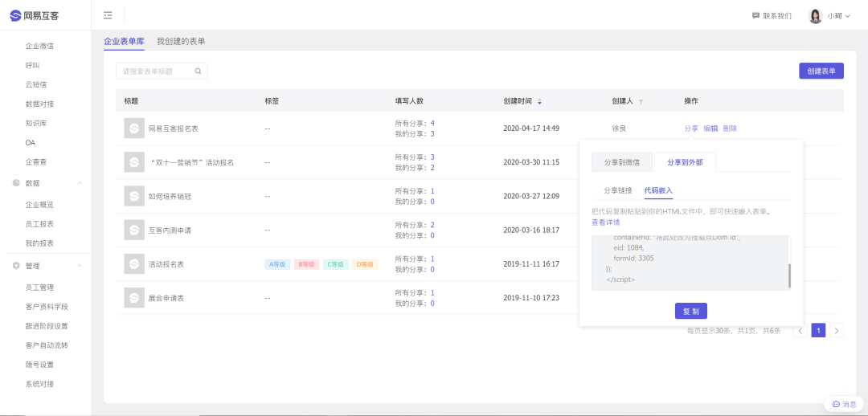This screenshot has height=416, width=868.
Task: Switch to the 我创建的表单 tab
Action: coord(181,42)
